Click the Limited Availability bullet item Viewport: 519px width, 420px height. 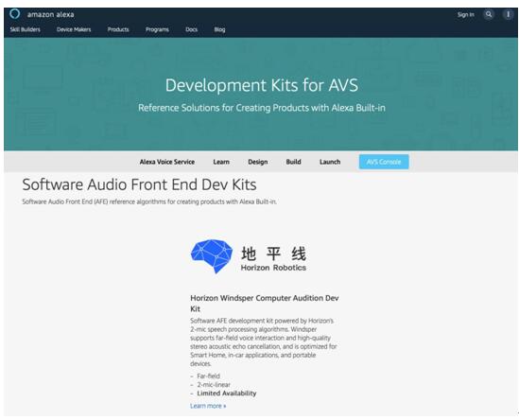[227, 394]
